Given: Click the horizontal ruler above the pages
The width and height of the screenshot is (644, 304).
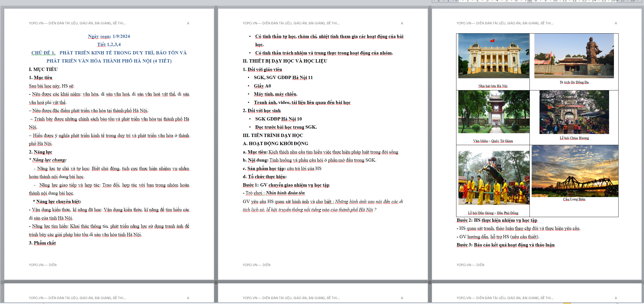Looking at the screenshot, I should [x=537, y=1].
